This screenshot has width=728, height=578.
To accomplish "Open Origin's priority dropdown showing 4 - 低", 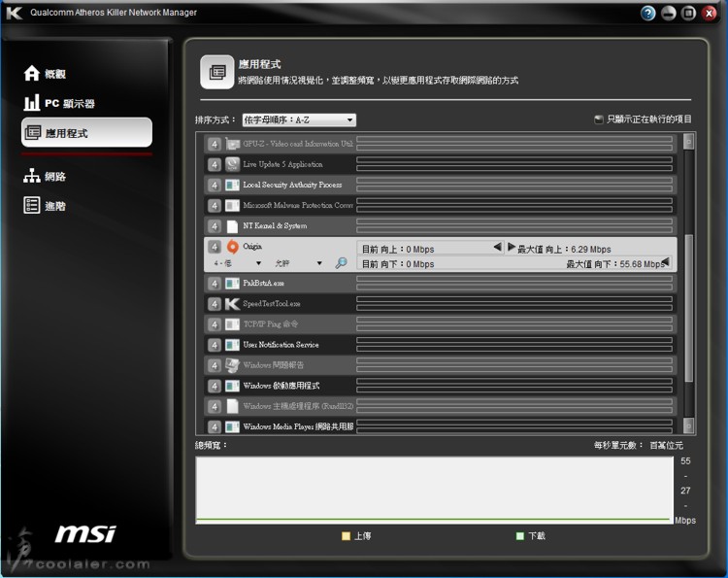I will 237,263.
